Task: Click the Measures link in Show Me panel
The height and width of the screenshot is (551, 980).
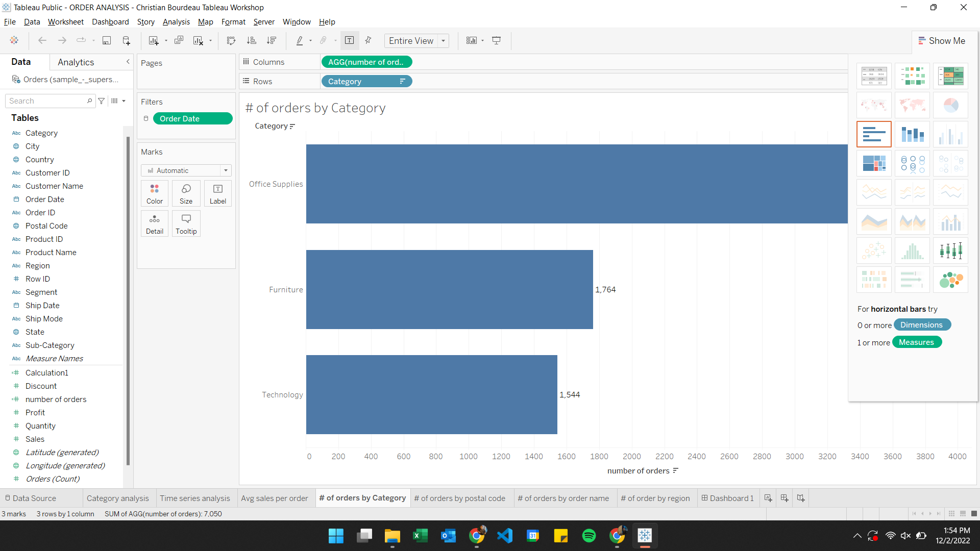Action: [x=916, y=342]
